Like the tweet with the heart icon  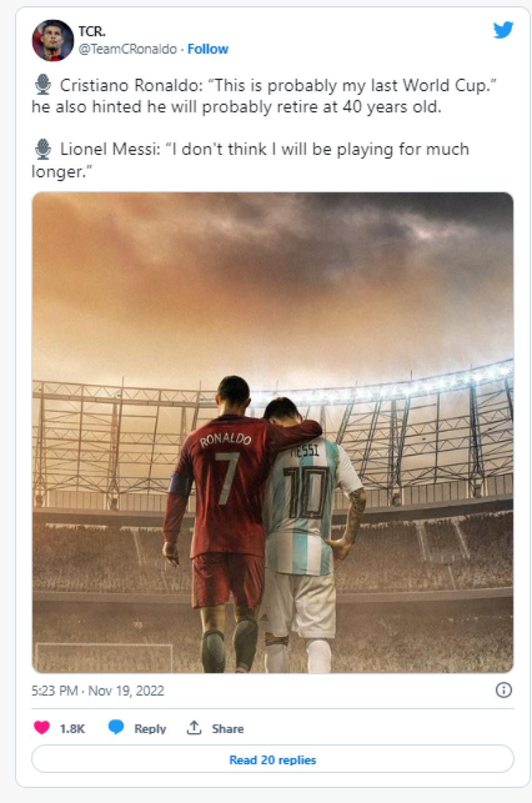pos(41,728)
